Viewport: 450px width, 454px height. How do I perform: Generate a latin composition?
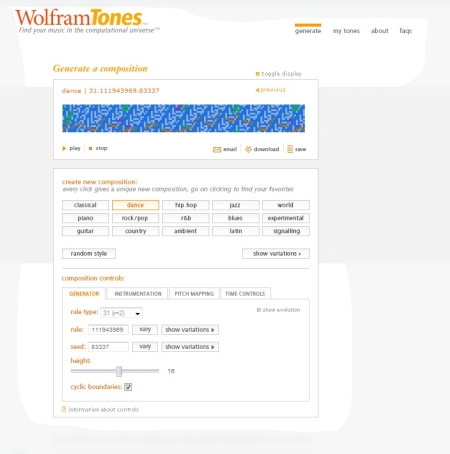[236, 231]
